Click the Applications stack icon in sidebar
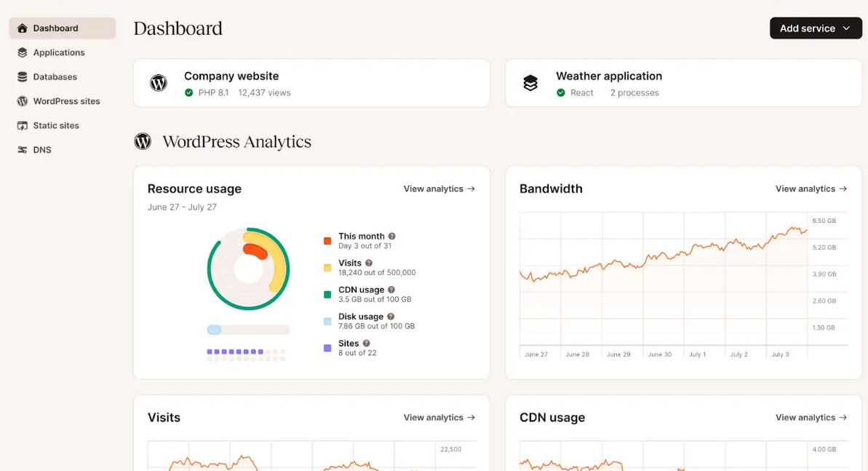868x471 pixels. tap(22, 52)
